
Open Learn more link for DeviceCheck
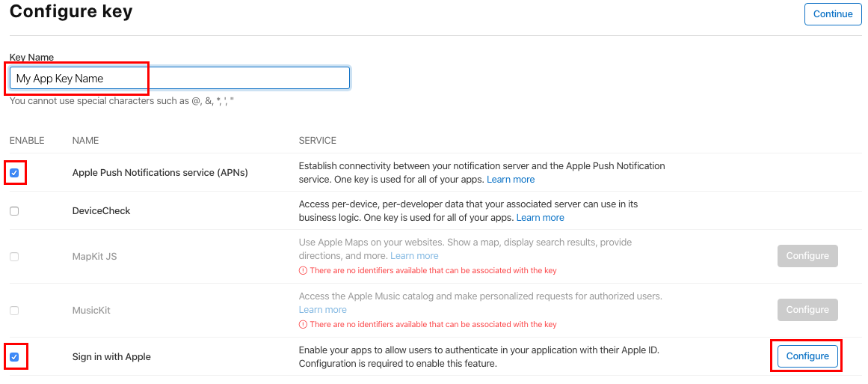click(541, 218)
